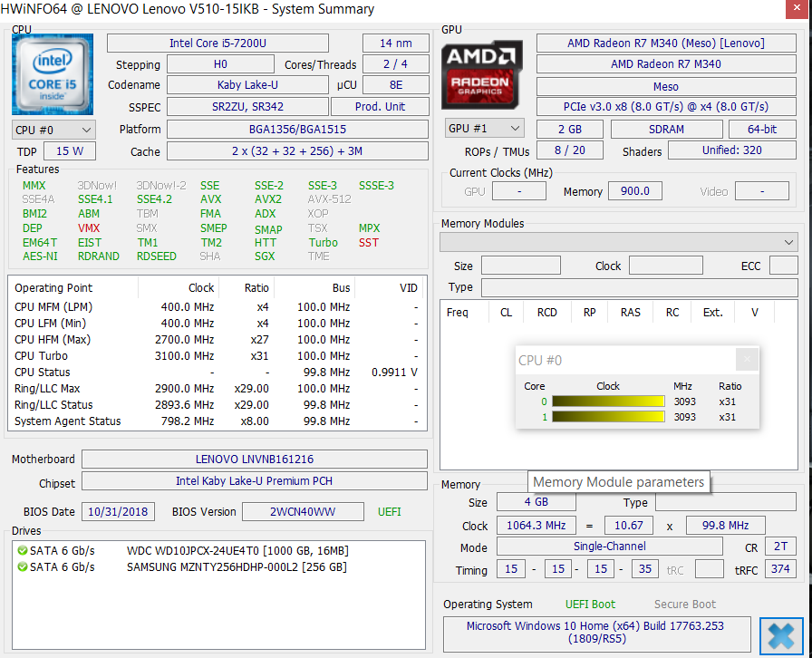812x658 pixels.
Task: Click the CPU HFM (Max) row
Action: click(x=217, y=339)
